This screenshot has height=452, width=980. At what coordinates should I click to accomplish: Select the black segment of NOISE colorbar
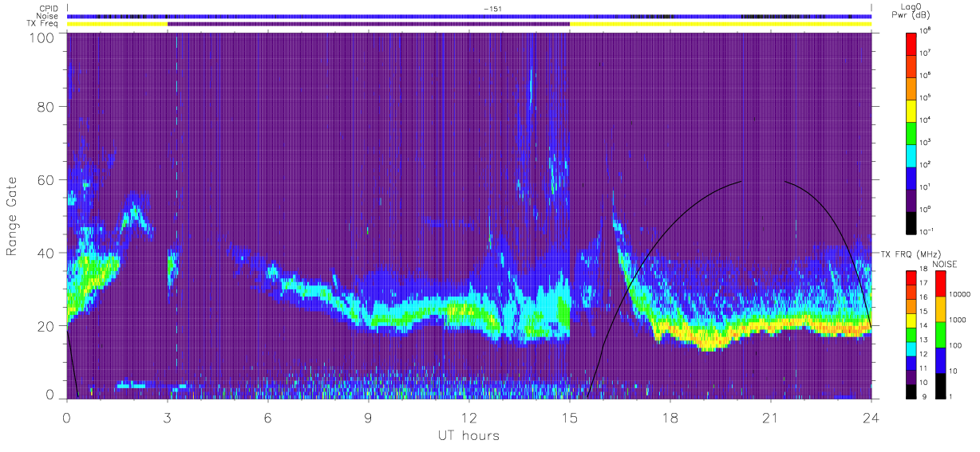940,386
